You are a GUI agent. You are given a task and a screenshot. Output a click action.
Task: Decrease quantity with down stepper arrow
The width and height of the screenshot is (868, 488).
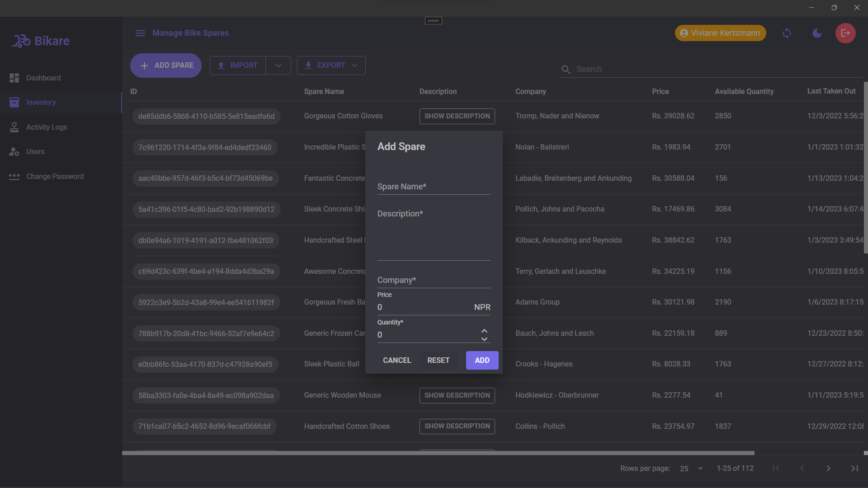[x=484, y=339]
